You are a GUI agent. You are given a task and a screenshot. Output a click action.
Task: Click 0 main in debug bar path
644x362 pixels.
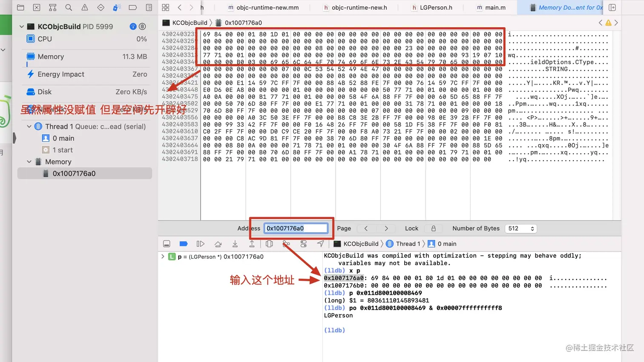[x=442, y=244]
